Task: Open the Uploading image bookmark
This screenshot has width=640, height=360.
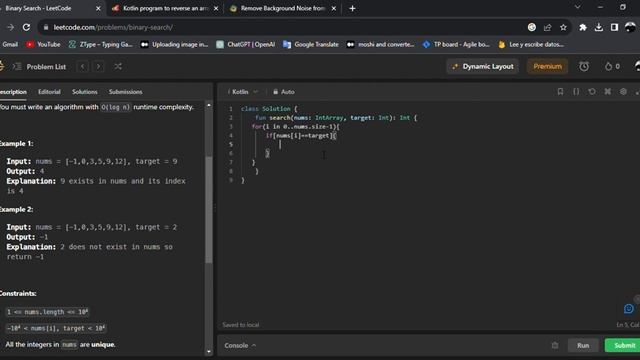Action: pos(174,44)
